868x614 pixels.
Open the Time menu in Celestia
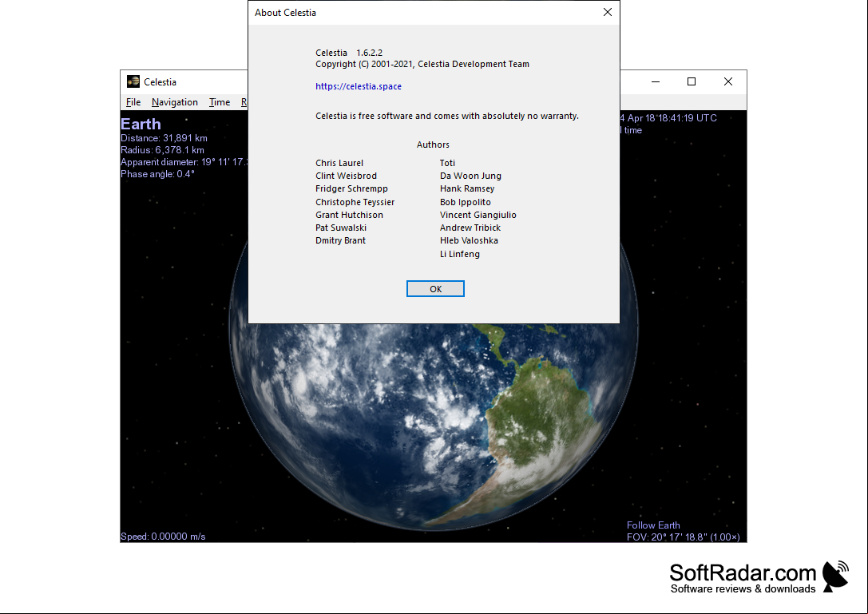tap(220, 102)
